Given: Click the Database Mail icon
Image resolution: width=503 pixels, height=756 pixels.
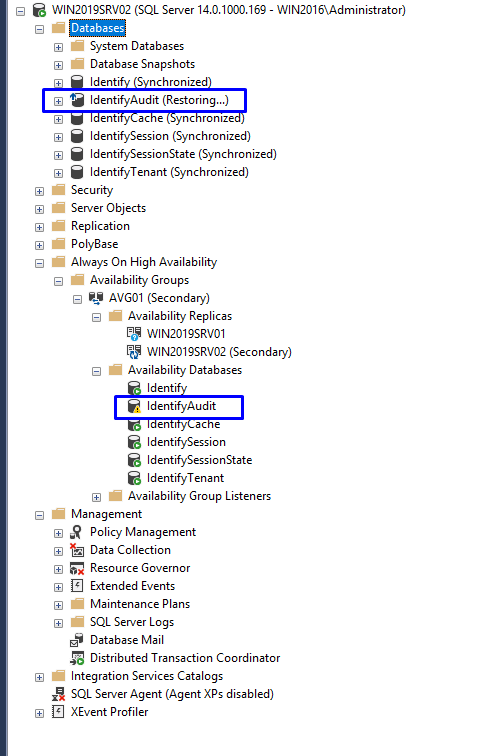Looking at the screenshot, I should click(x=77, y=640).
